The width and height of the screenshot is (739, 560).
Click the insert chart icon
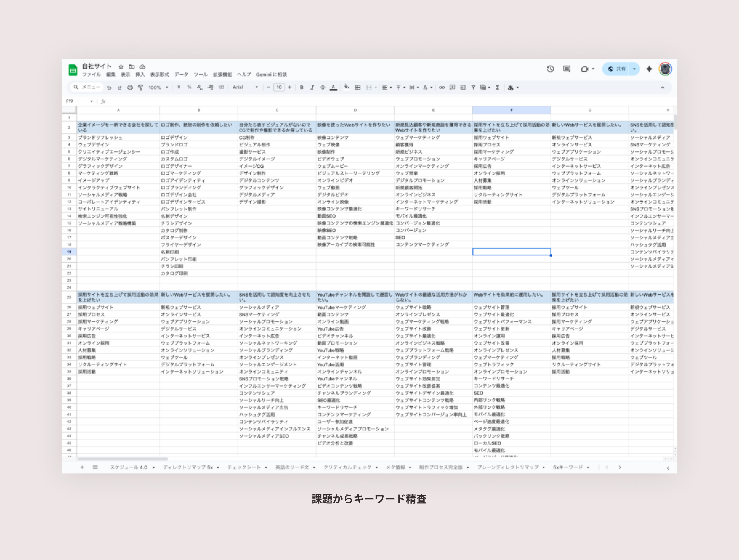(463, 87)
